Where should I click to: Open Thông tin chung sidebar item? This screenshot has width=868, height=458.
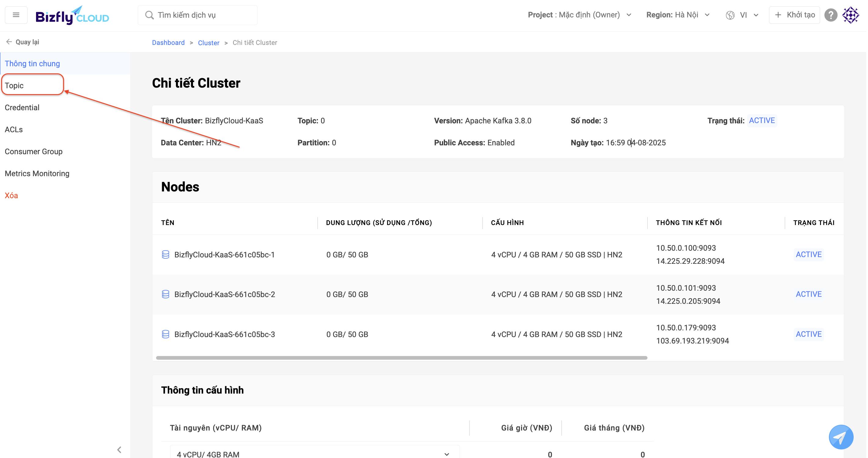65,63
